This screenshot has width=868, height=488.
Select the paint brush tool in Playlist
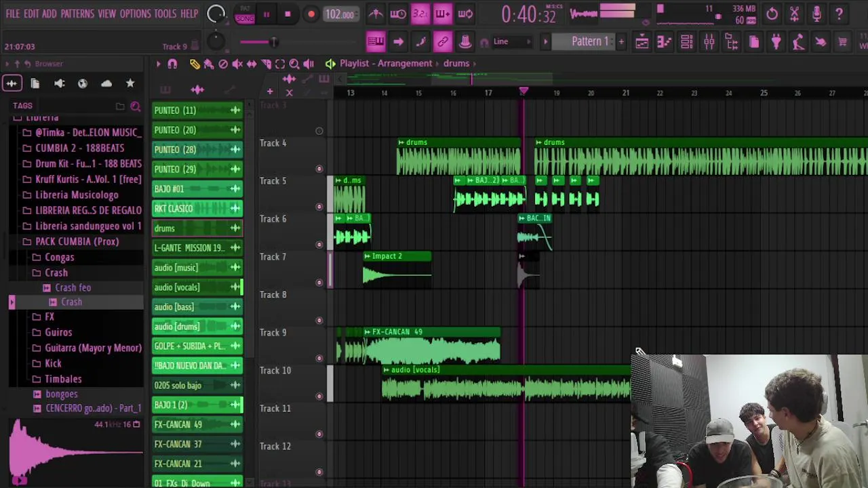click(x=209, y=64)
